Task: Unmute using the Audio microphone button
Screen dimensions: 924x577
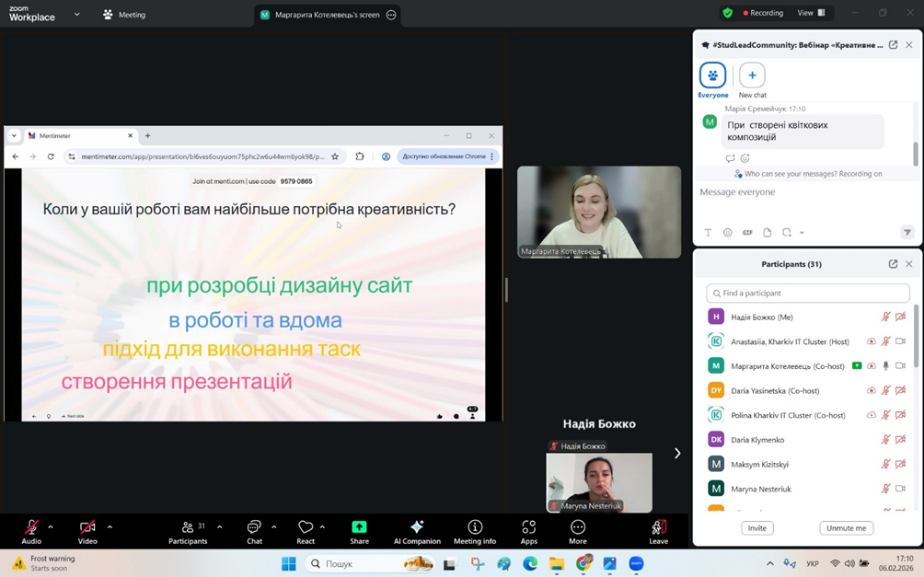Action: pos(31,528)
